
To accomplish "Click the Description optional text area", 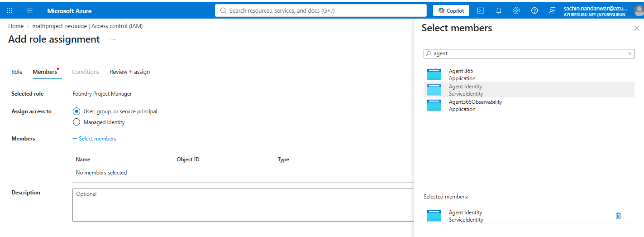I will (243, 205).
